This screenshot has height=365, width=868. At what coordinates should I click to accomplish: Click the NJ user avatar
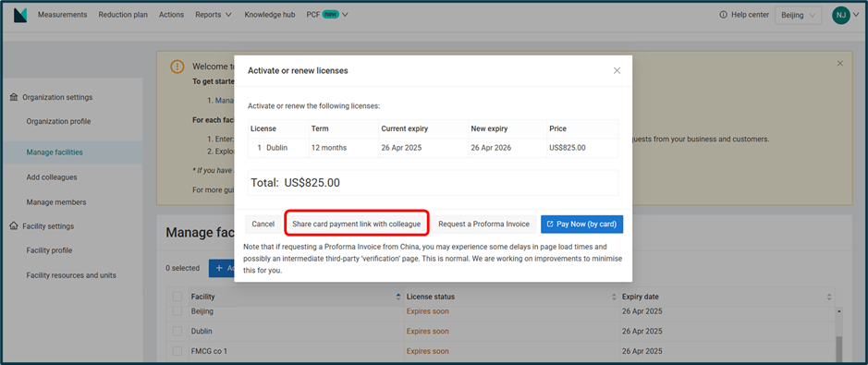[x=840, y=16]
